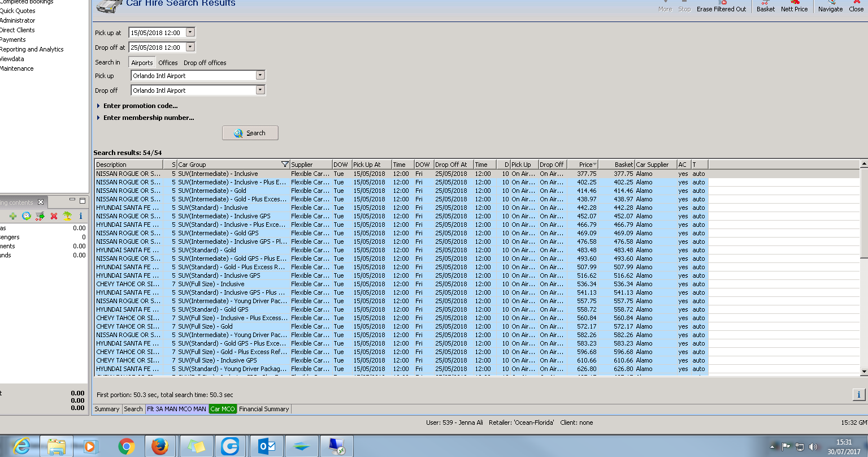Open the Basket from the toolbar
868x457 pixels.
pos(766,6)
